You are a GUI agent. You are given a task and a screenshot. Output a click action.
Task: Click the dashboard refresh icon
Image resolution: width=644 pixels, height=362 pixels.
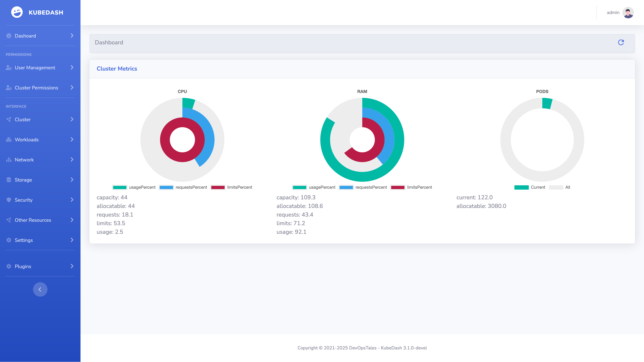pyautogui.click(x=621, y=43)
